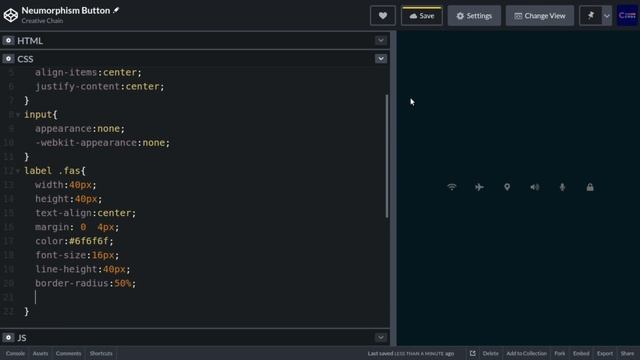Open CSS panel settings gear

pyautogui.click(x=8, y=59)
